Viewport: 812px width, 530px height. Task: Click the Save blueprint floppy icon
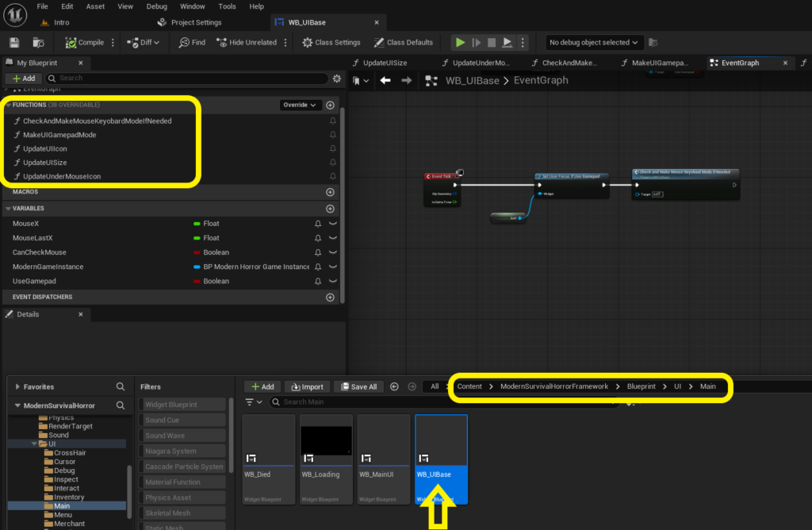point(14,43)
